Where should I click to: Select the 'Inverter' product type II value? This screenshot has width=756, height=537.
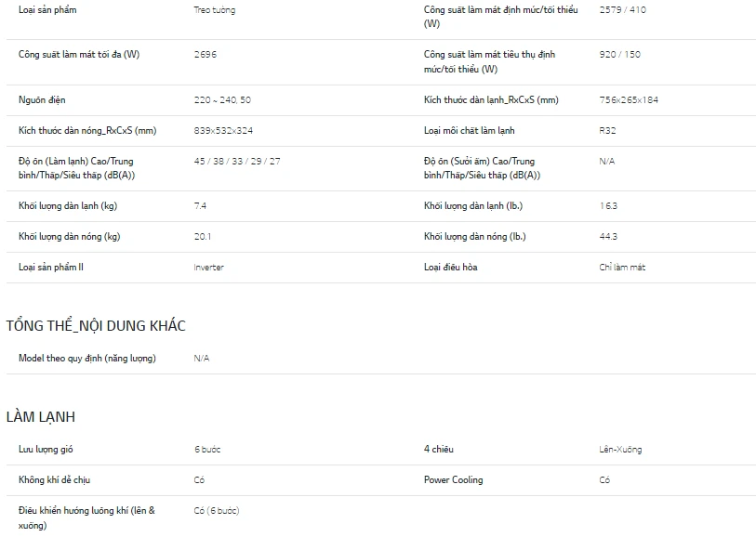tap(209, 268)
